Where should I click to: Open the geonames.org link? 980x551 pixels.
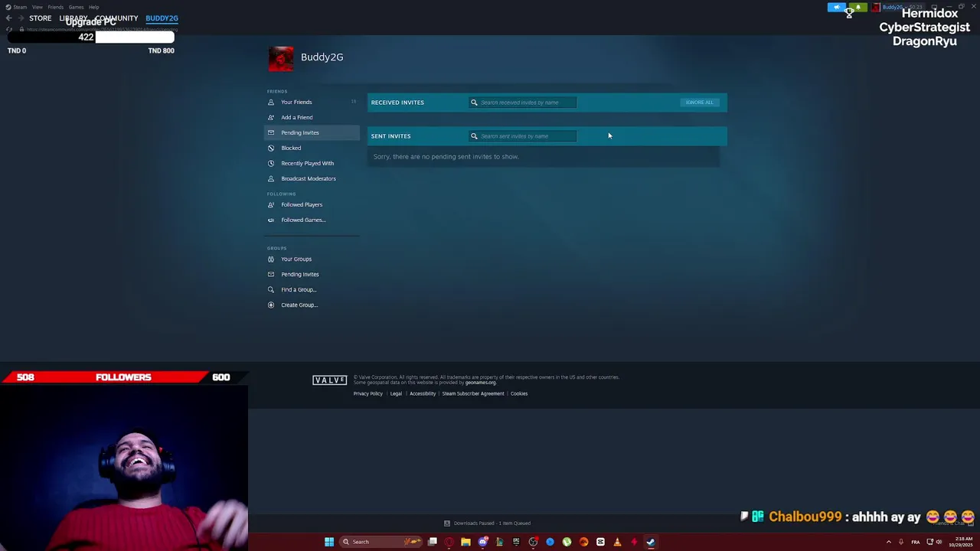click(480, 383)
